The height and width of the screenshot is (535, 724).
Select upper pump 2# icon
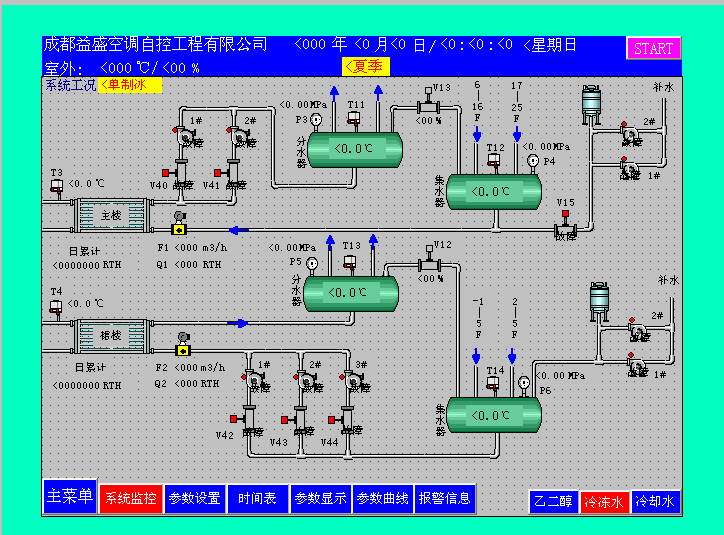240,137
